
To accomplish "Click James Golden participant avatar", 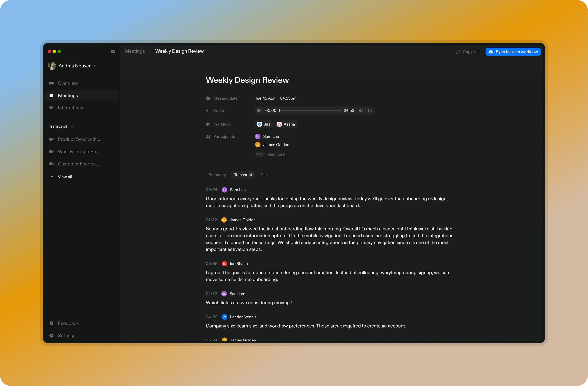I will tap(258, 145).
